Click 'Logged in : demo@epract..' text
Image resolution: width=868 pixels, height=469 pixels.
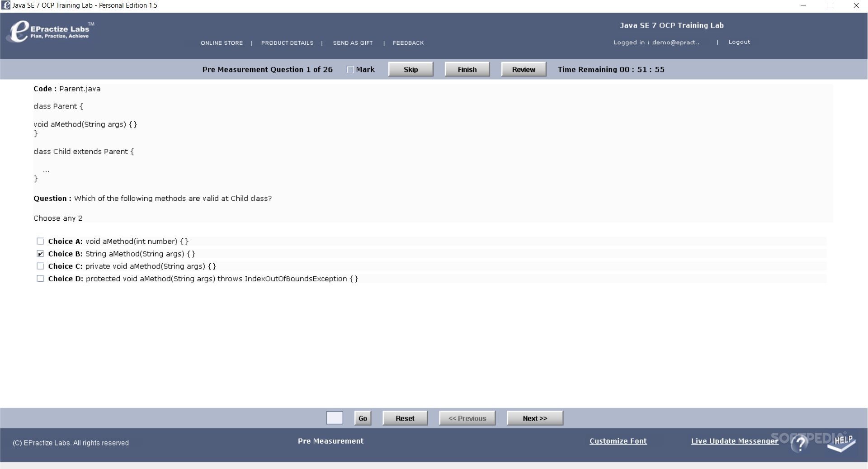[x=656, y=43]
